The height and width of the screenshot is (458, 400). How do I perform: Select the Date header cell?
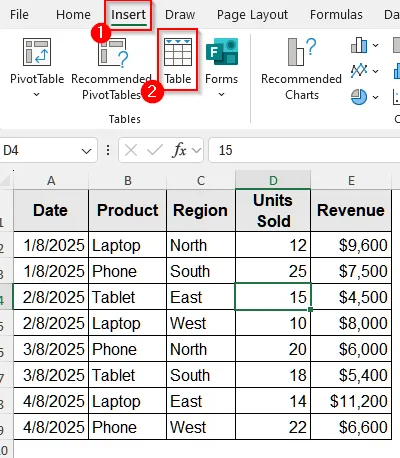pyautogui.click(x=51, y=210)
